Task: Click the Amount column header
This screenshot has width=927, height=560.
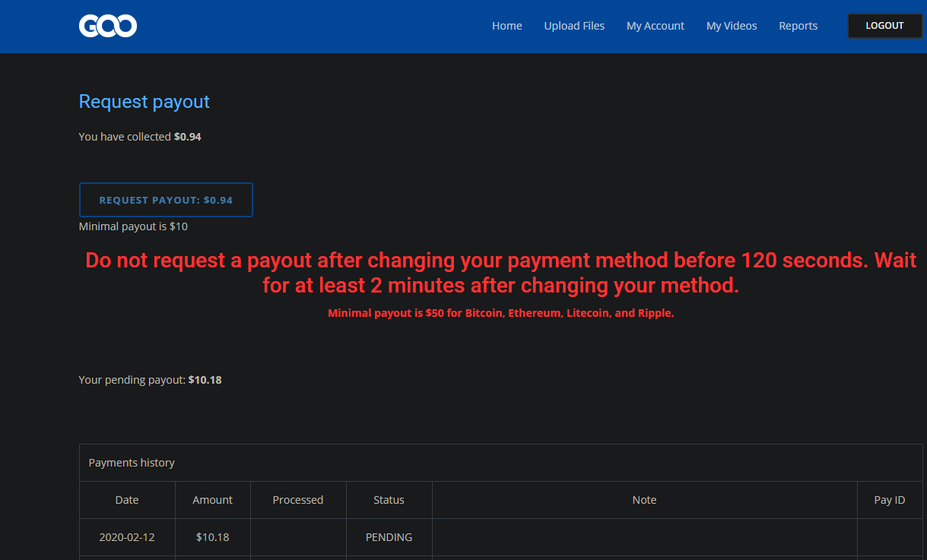Action: tap(212, 500)
